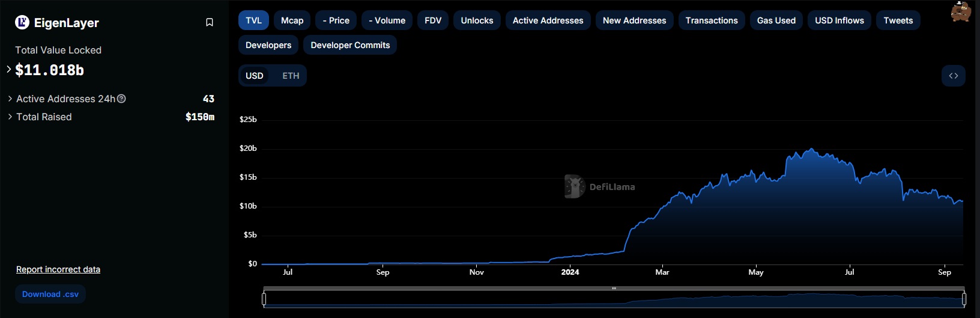
Task: Toggle the Price chart metric
Action: click(336, 20)
